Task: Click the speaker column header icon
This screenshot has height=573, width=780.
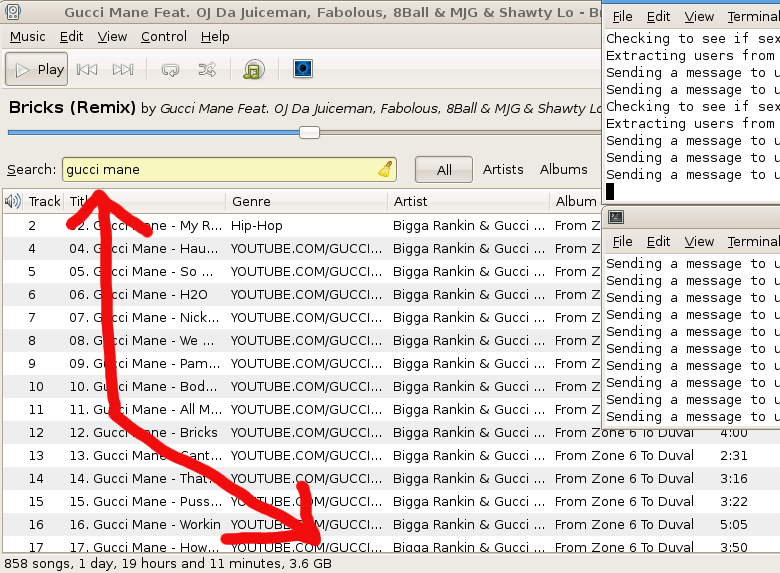Action: tap(13, 201)
